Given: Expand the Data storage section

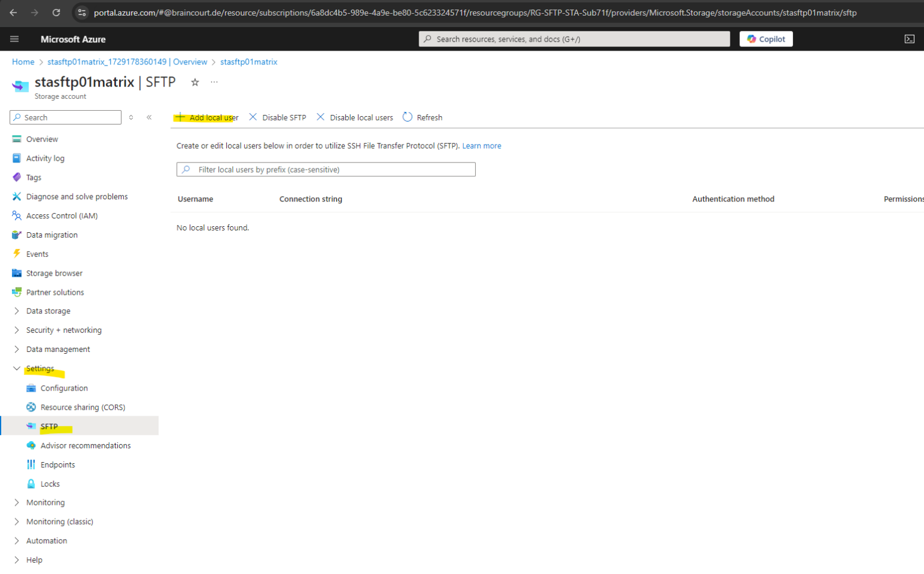Looking at the screenshot, I should point(48,310).
